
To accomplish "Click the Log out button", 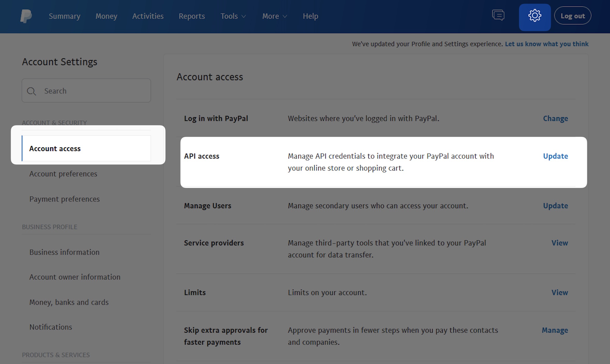I will [573, 16].
